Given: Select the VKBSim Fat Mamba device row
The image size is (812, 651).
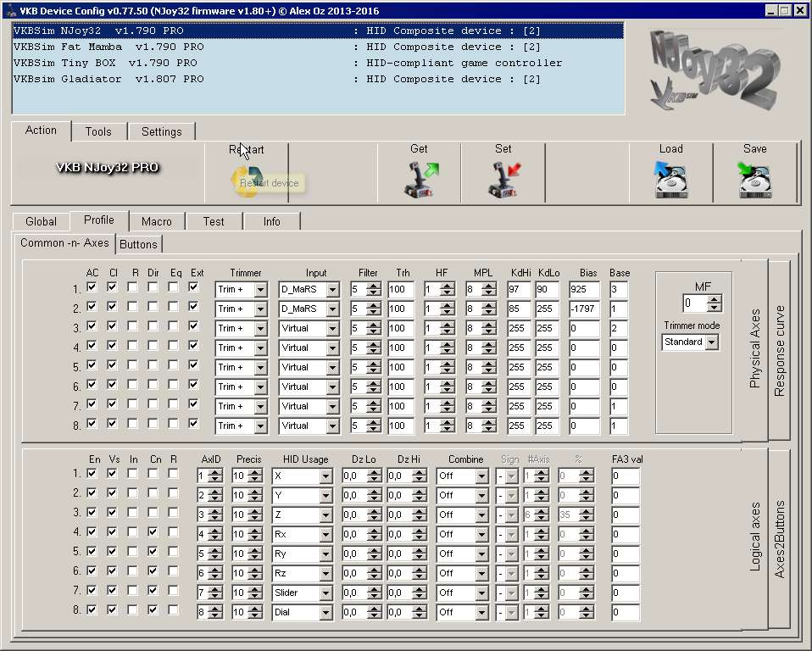Looking at the screenshot, I should tap(318, 47).
